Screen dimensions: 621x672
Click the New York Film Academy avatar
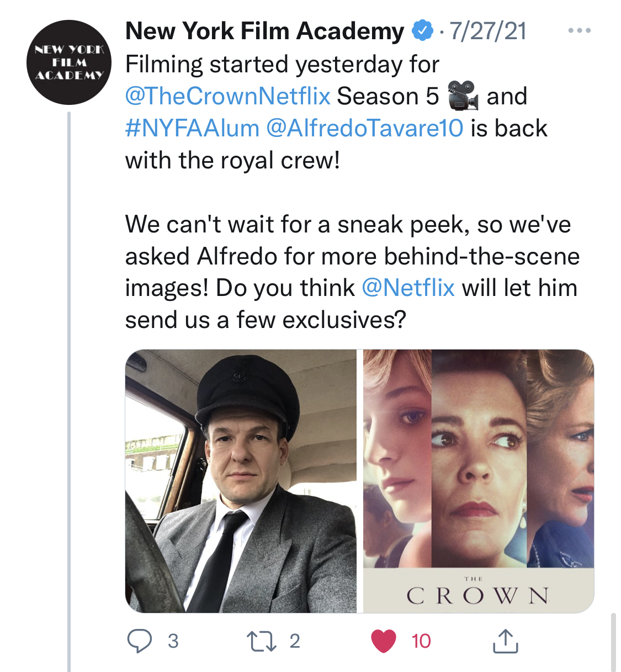[x=69, y=62]
